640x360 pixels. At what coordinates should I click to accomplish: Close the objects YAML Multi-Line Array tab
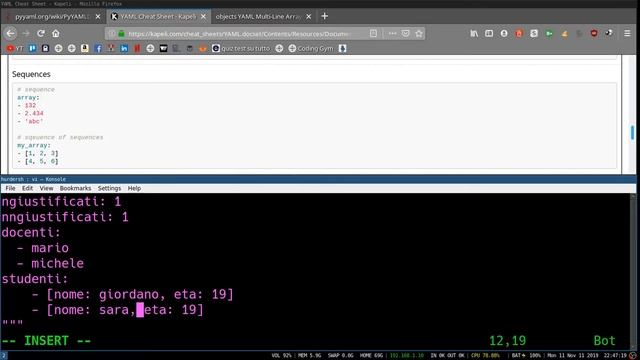[x=309, y=16]
